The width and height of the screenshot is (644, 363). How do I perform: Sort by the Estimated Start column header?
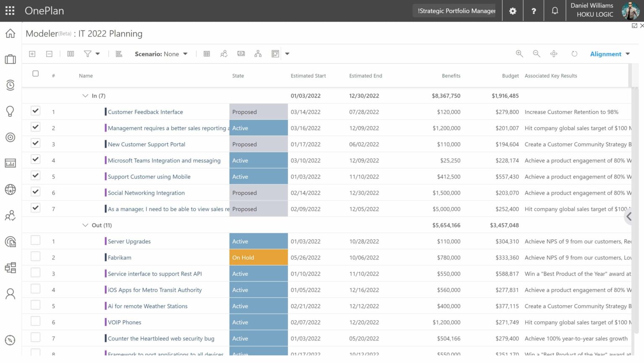tap(308, 76)
